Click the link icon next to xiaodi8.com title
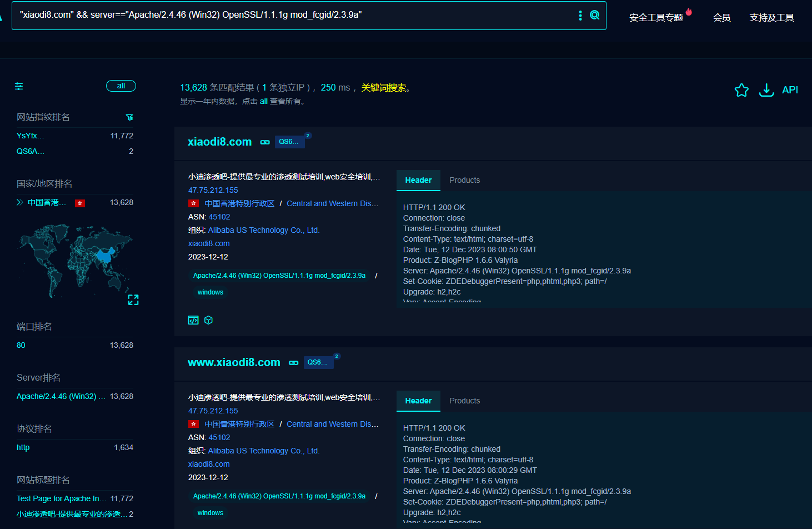 pyautogui.click(x=265, y=142)
